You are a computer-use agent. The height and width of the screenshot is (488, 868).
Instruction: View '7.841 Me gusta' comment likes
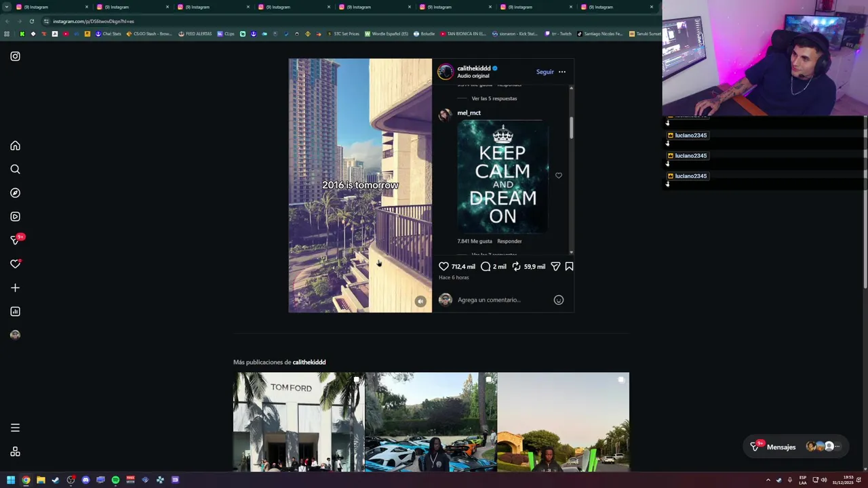[x=475, y=241]
